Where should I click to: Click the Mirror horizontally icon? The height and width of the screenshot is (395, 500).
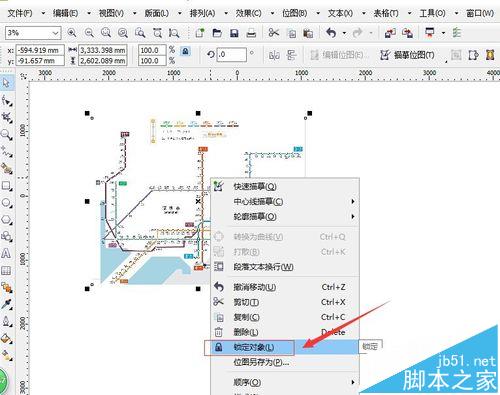pos(274,55)
